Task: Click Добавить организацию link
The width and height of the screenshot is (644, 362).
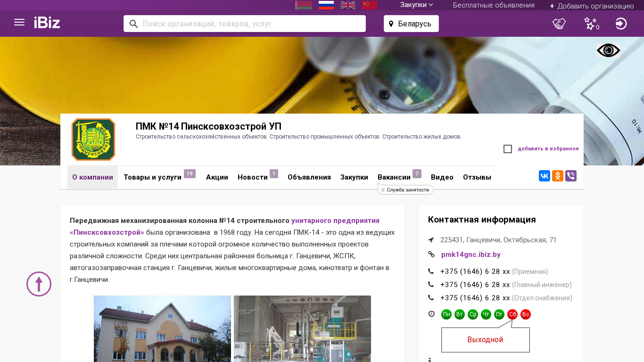Action: pyautogui.click(x=592, y=6)
